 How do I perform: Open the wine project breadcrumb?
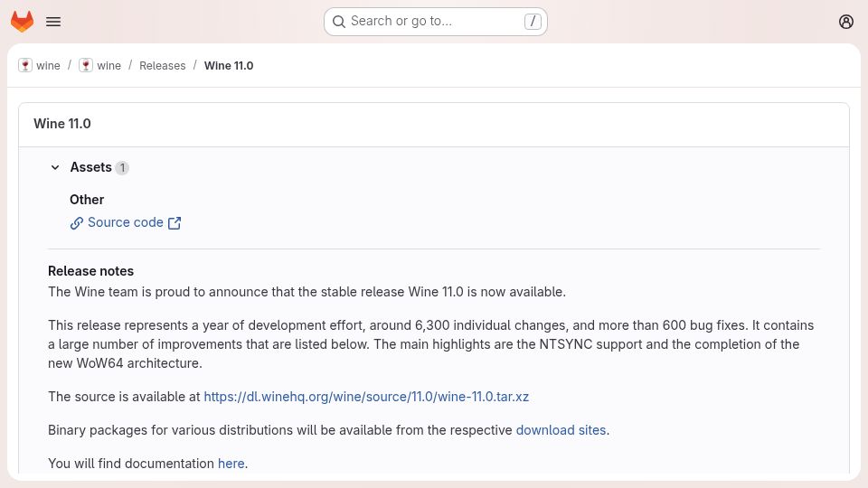point(109,65)
